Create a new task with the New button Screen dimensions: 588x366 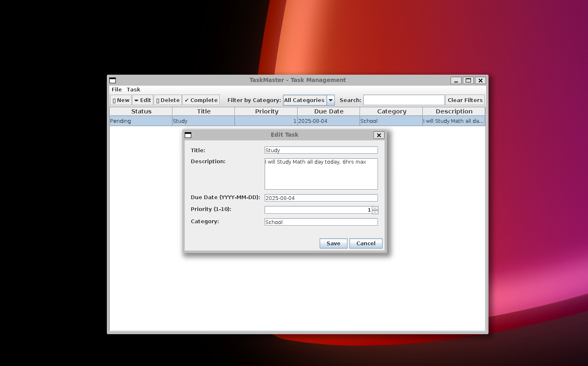(120, 100)
